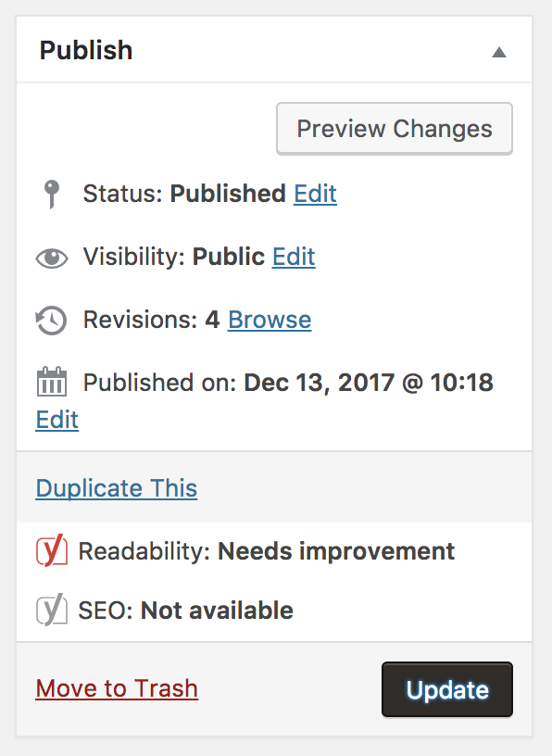This screenshot has height=756, width=552.
Task: Move the post to Trash
Action: 117,688
